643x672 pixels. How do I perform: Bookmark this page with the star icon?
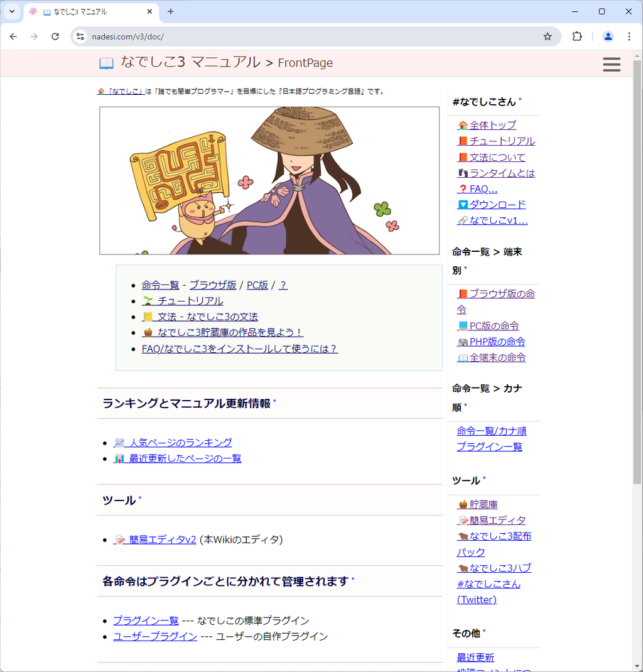point(548,36)
